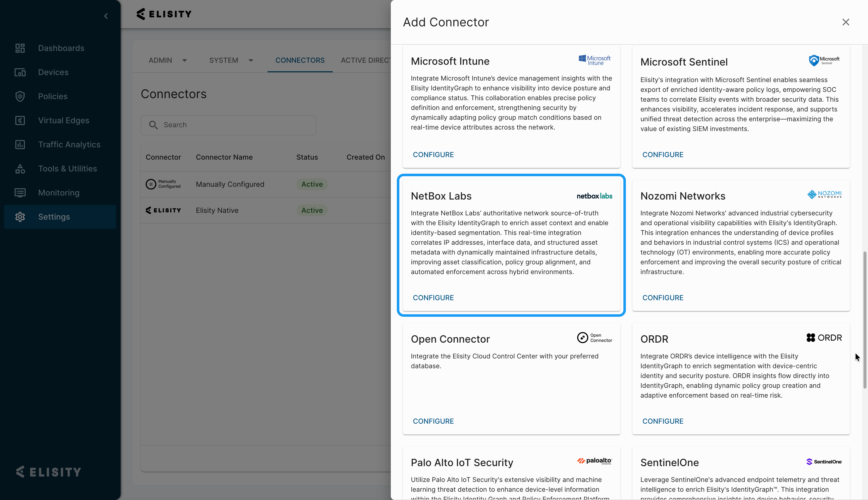Configure the NetBox Labs connector
This screenshot has width=868, height=500.
pos(433,298)
